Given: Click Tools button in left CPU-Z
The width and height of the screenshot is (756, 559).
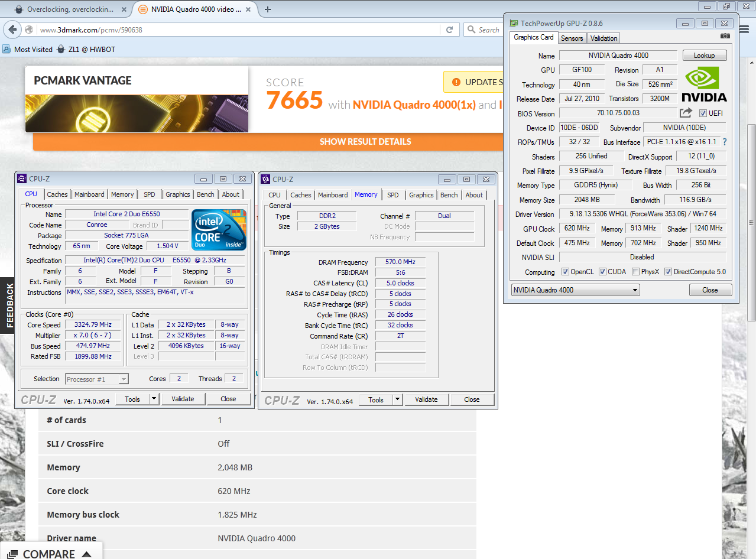Looking at the screenshot, I should tap(132, 399).
